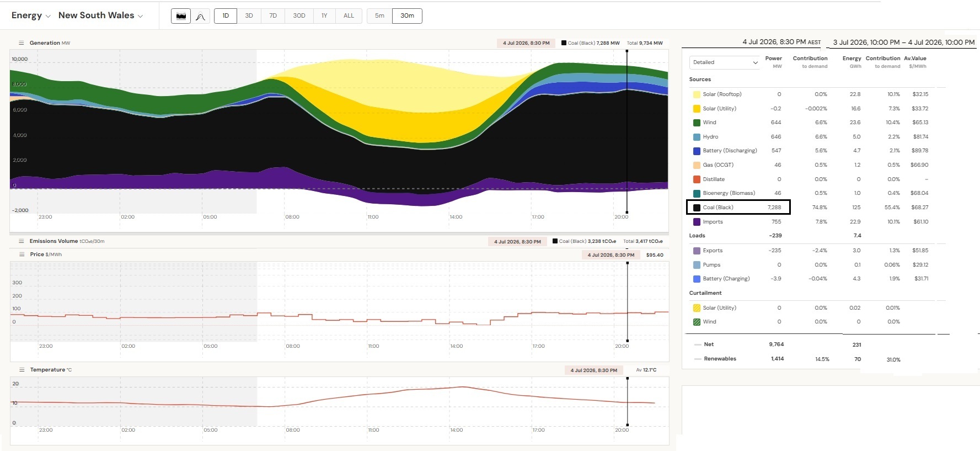The height and width of the screenshot is (451, 980).
Task: Open the Emissions Volume panel menu icon
Action: tap(22, 241)
